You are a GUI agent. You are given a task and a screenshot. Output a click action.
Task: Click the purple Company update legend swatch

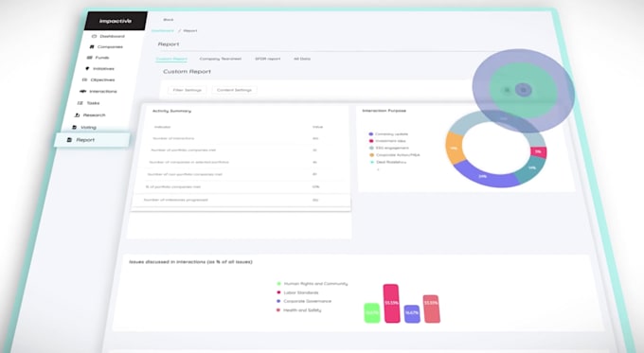[x=371, y=133]
